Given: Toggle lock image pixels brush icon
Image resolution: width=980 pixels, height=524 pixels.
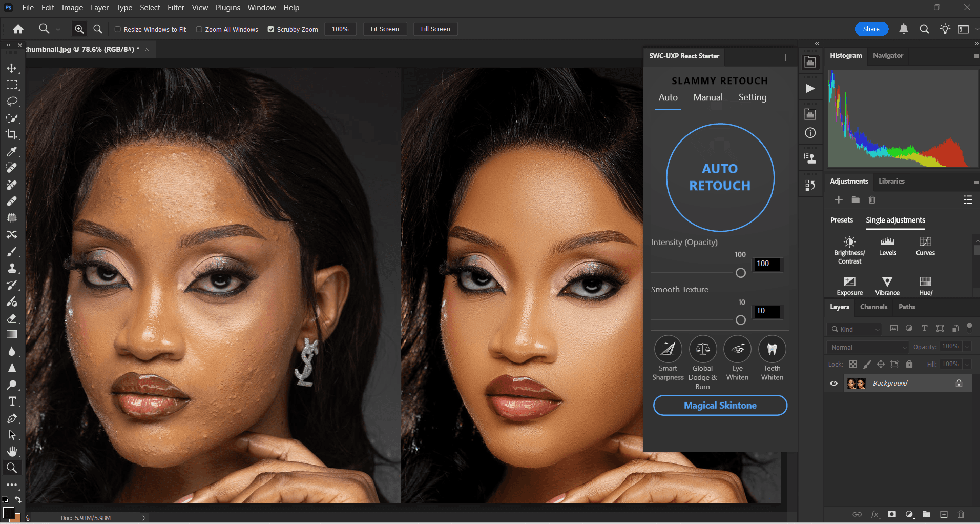Looking at the screenshot, I should coord(867,364).
